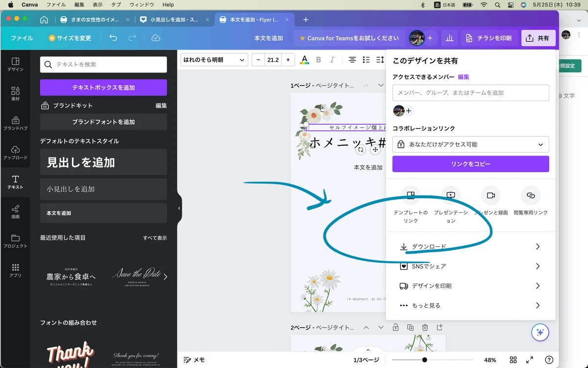Click the undo arrow icon

pos(113,38)
